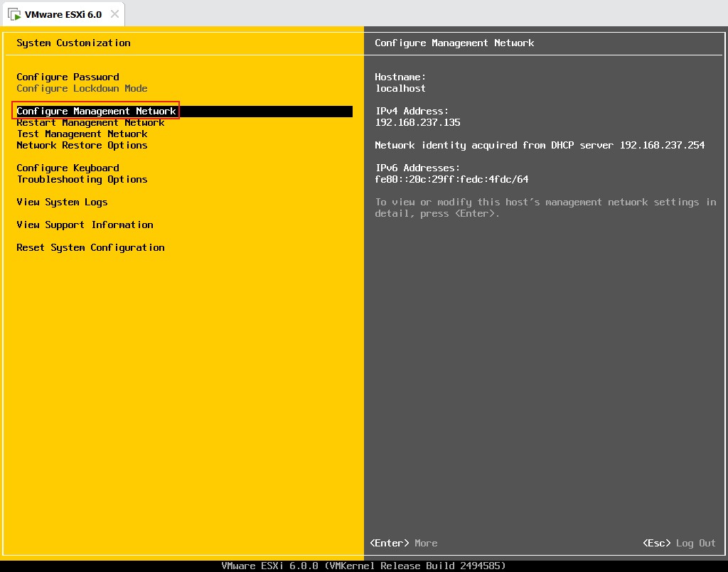The height and width of the screenshot is (572, 728).
Task: Click the Configure Management Network panel title
Action: click(454, 43)
